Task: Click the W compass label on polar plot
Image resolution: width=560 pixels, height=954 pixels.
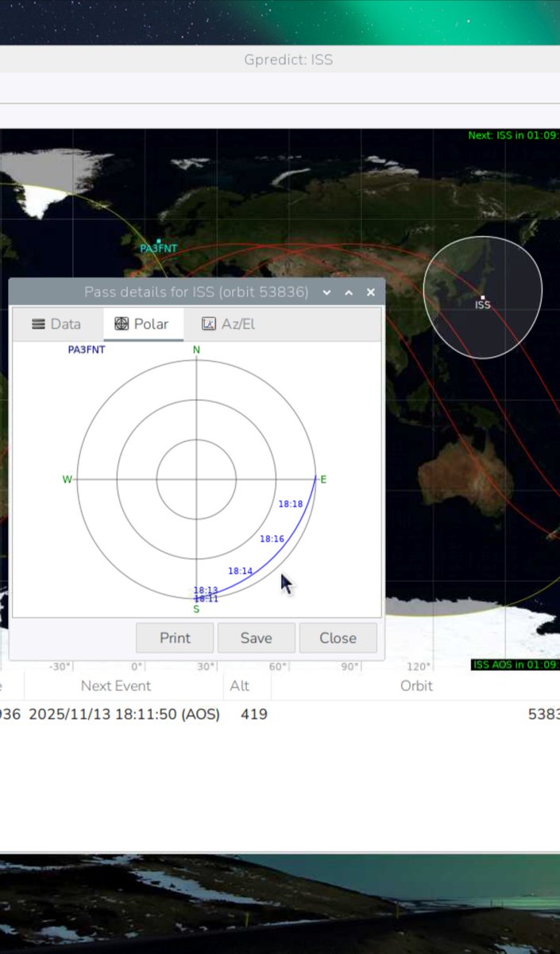Action: click(68, 479)
